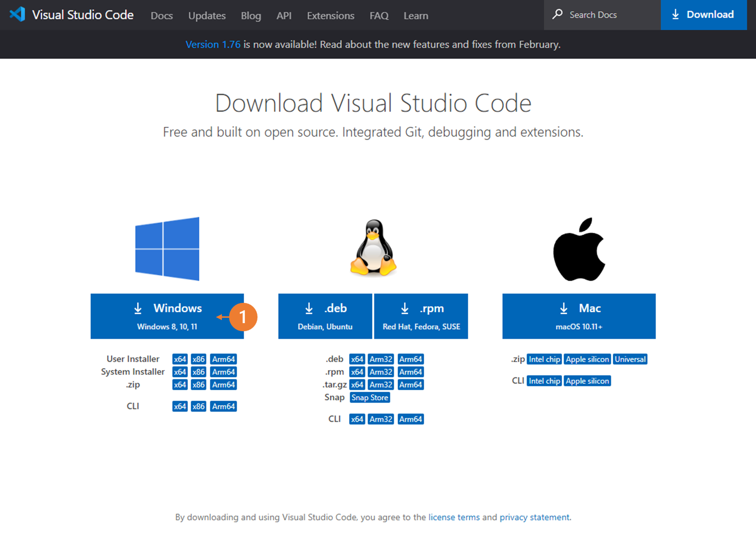Click the blue Windows logo image

pos(167,249)
